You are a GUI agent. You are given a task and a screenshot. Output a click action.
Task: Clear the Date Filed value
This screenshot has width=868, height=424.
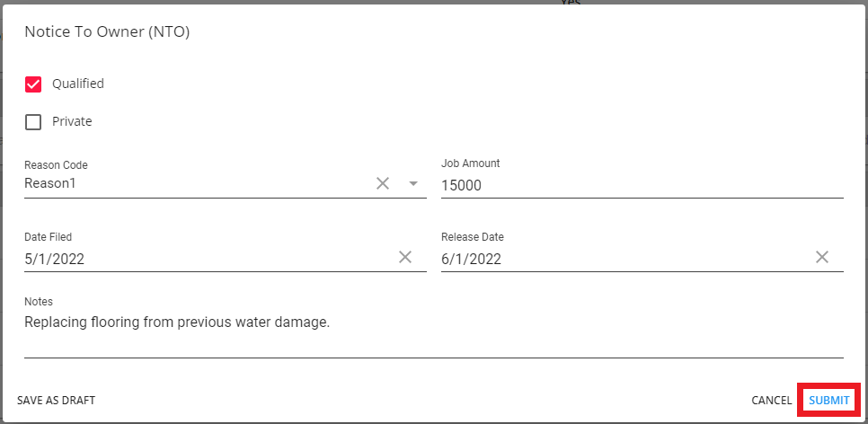405,258
